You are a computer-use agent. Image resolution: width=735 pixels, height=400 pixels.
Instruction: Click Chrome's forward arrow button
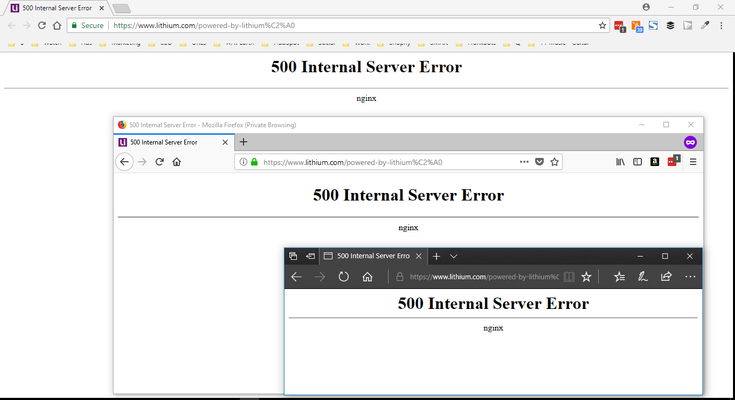(27, 25)
